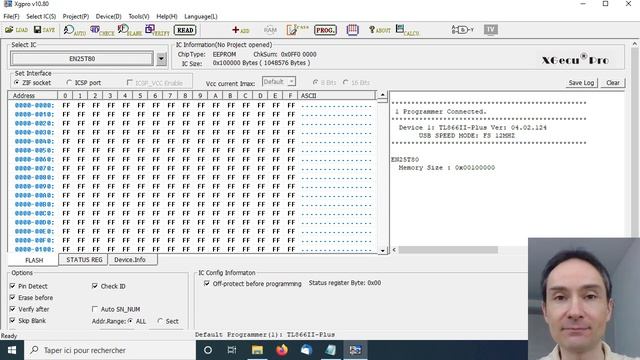Click the PROG. program toolbar button
Image resolution: width=640 pixels, height=360 pixels.
(325, 30)
